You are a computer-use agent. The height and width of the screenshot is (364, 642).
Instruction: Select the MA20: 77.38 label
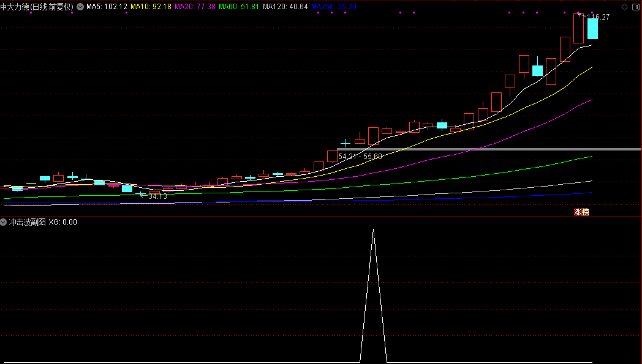[195, 7]
